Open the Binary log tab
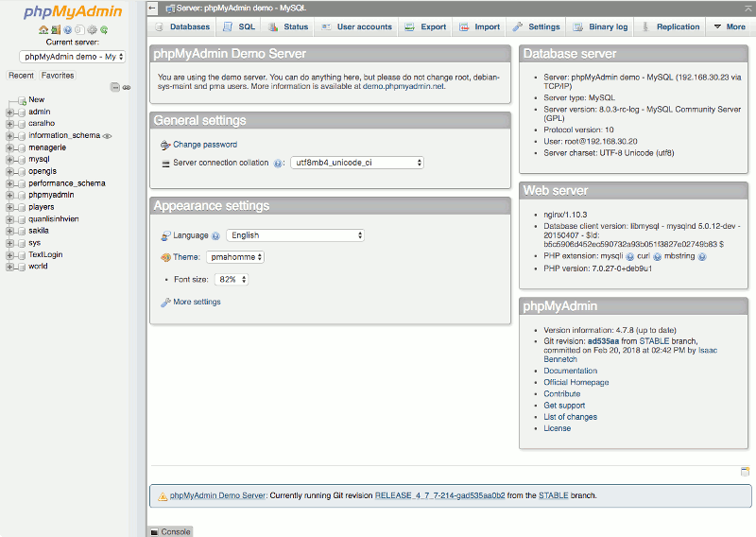 pos(600,27)
